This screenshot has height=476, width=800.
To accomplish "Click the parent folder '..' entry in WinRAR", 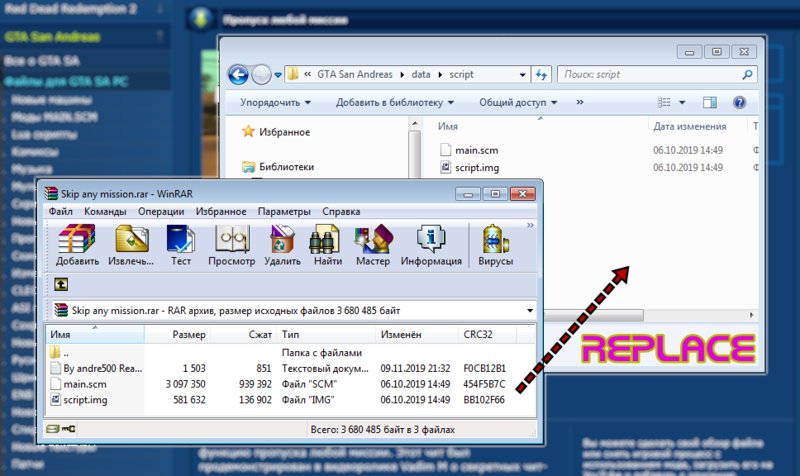I will coord(60,352).
